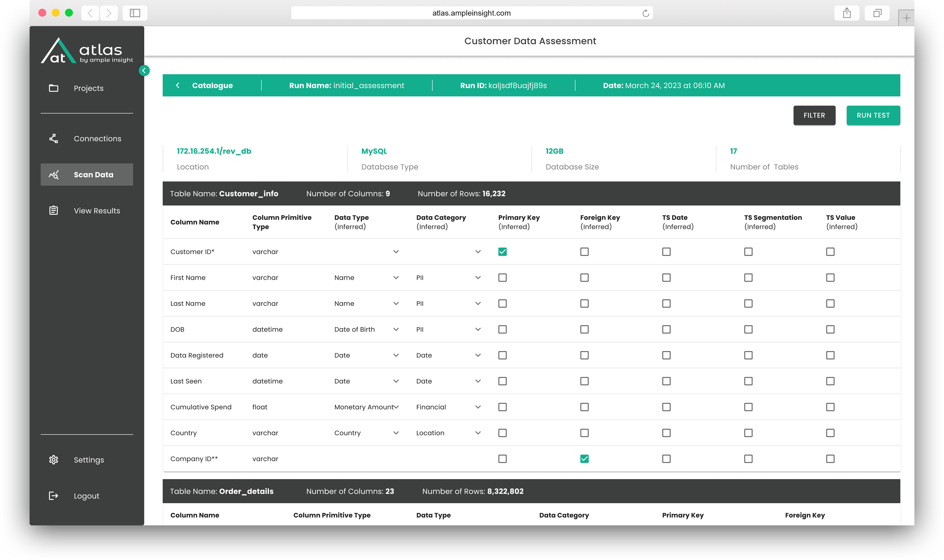Click the Projects folder icon
The width and height of the screenshot is (944, 560).
[54, 88]
